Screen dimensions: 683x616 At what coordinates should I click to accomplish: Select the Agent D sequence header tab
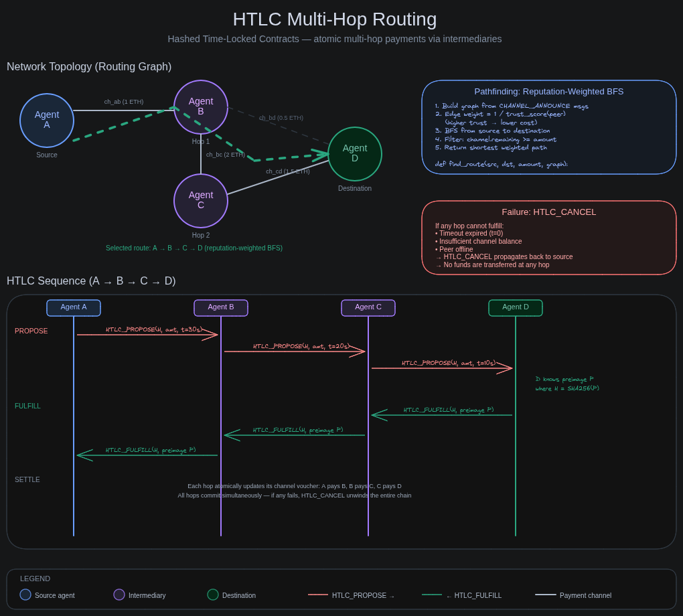[515, 307]
